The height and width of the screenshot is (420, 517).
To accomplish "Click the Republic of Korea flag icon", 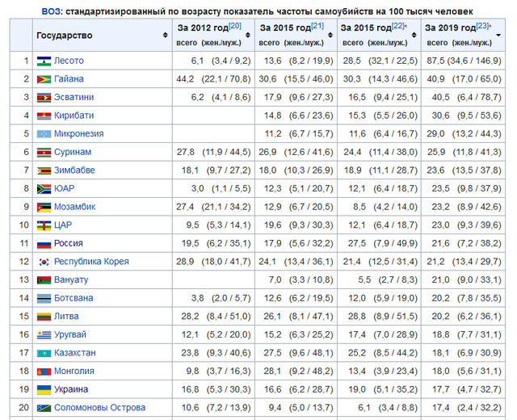I will 44,262.
